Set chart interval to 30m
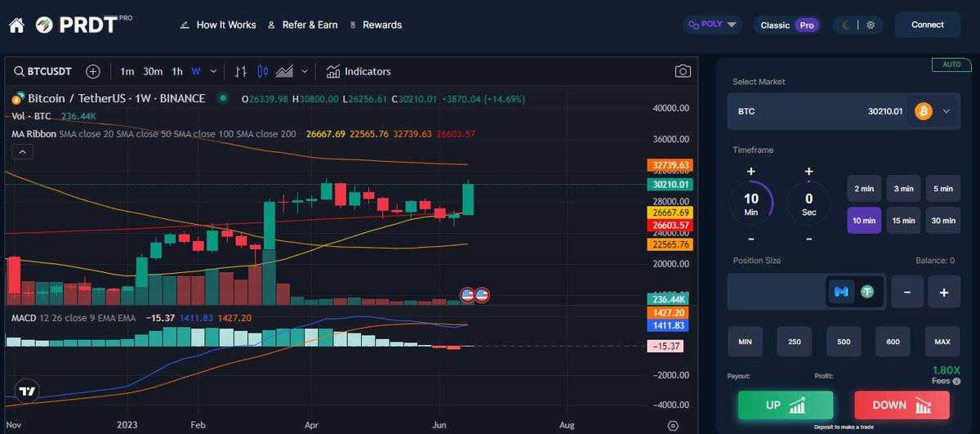The width and height of the screenshot is (980, 434). 153,71
